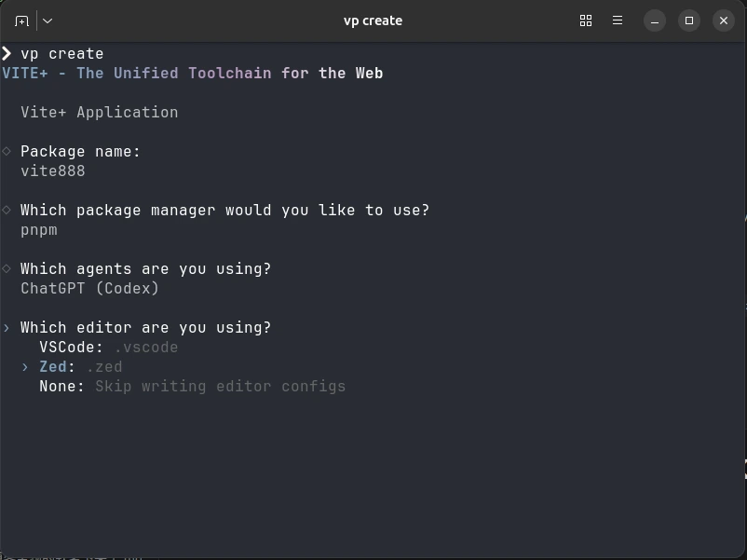Image resolution: width=747 pixels, height=560 pixels.
Task: Choose None to skip editor configs
Action: coord(61,387)
